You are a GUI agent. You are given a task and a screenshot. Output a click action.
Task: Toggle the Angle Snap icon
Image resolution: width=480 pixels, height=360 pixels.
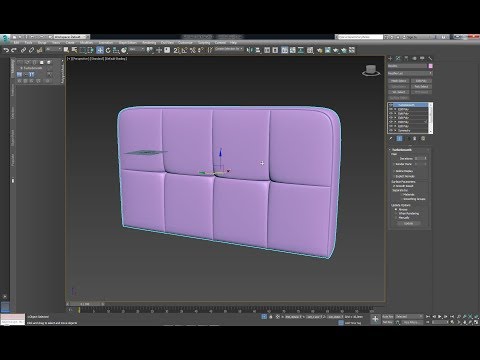[x=184, y=50]
